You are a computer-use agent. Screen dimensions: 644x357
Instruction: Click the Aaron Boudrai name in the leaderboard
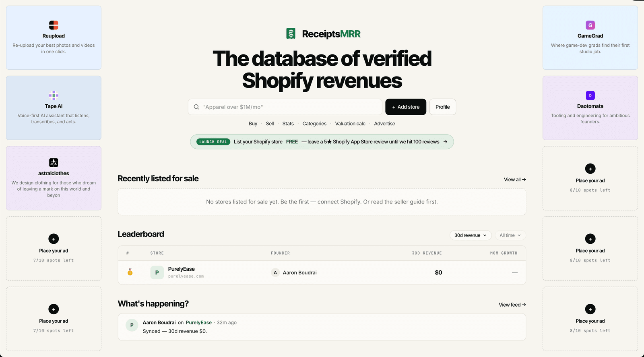[299, 273]
